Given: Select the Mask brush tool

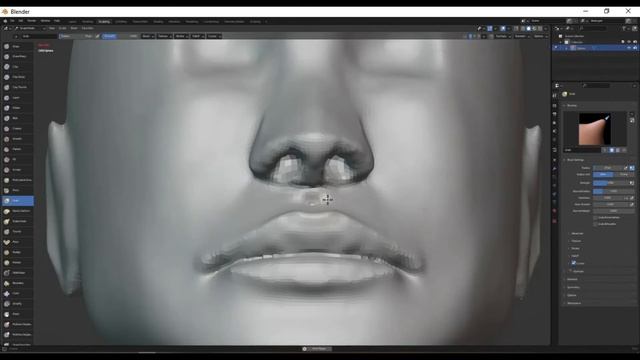Looking at the screenshot, I should tap(17, 314).
